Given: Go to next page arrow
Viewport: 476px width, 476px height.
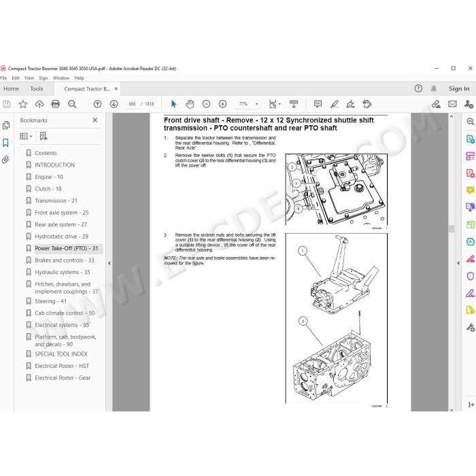Looking at the screenshot, I should coord(114,104).
